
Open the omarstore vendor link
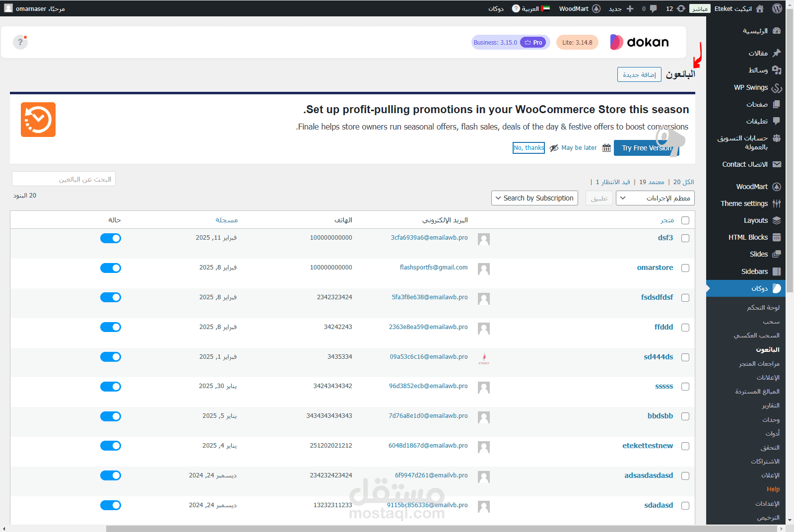point(655,267)
